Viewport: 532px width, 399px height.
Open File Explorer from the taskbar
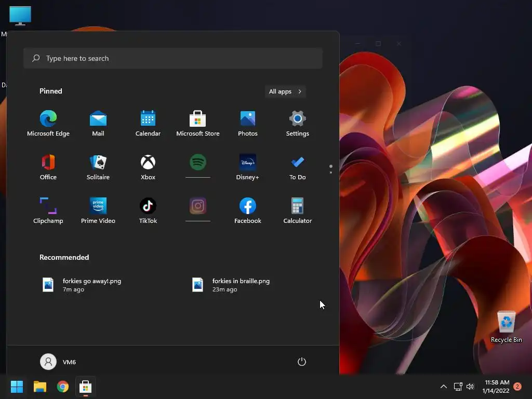(39, 387)
